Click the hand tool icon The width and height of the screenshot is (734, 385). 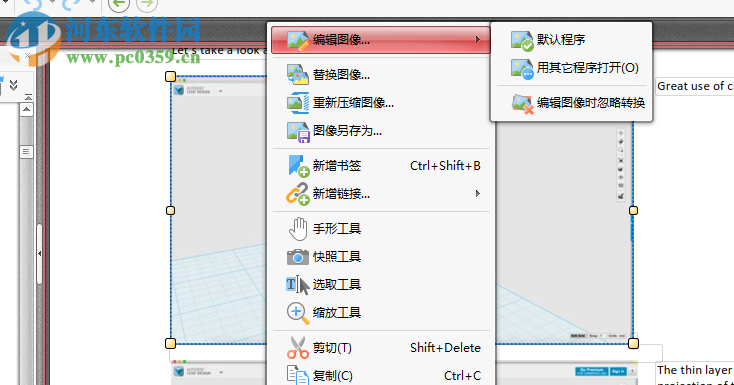(x=298, y=229)
